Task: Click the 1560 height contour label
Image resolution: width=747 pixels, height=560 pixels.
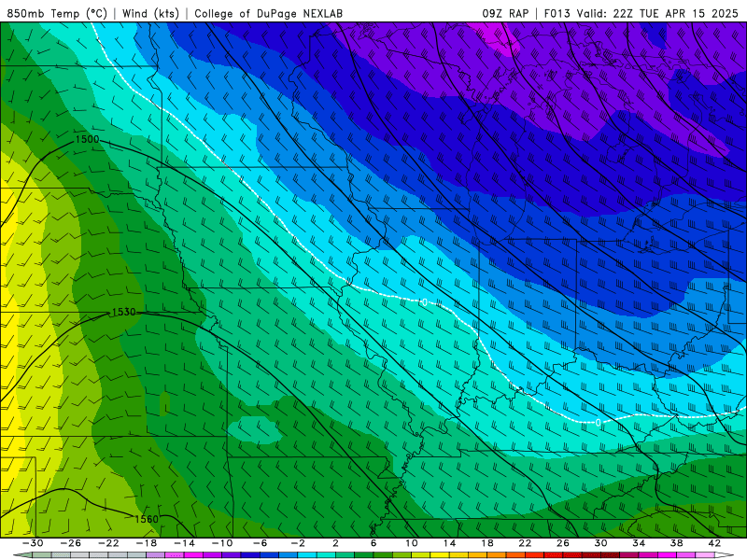Action: 147,519
